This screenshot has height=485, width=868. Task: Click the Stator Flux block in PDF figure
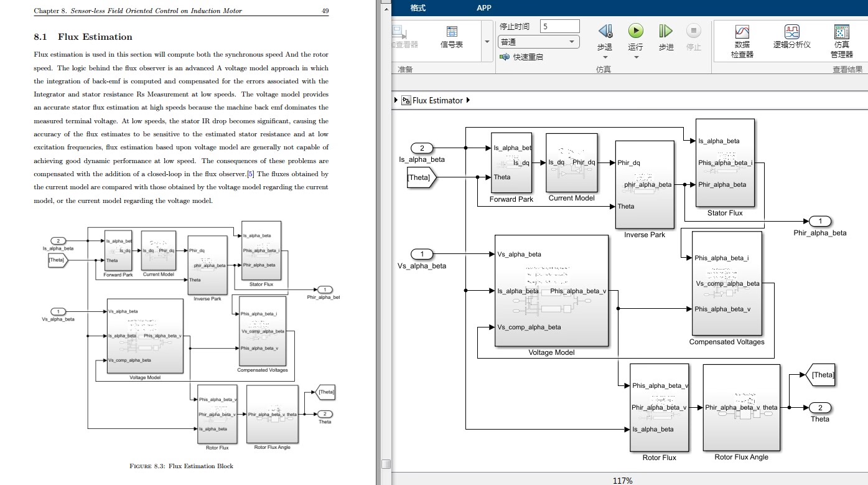[261, 250]
